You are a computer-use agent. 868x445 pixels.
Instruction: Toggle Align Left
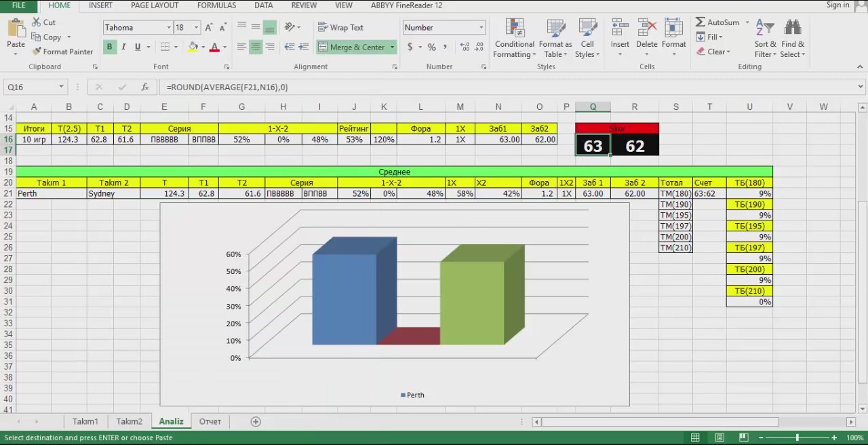[242, 47]
